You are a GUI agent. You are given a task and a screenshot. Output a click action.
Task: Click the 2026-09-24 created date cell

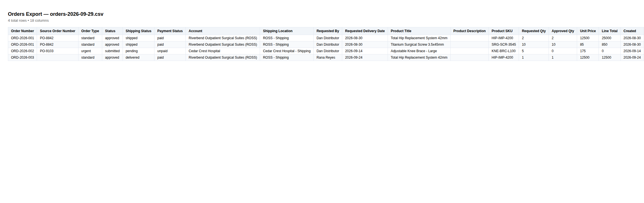tap(632, 58)
